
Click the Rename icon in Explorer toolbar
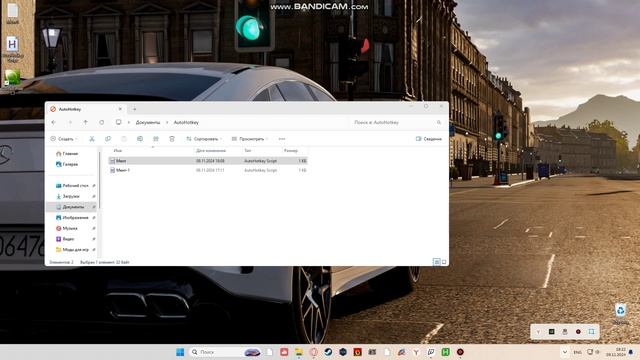(140, 139)
